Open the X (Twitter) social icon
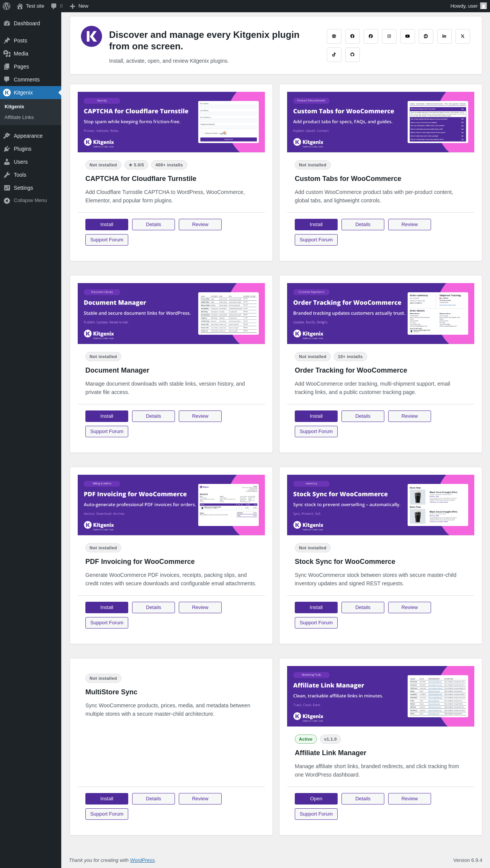 click(x=463, y=36)
